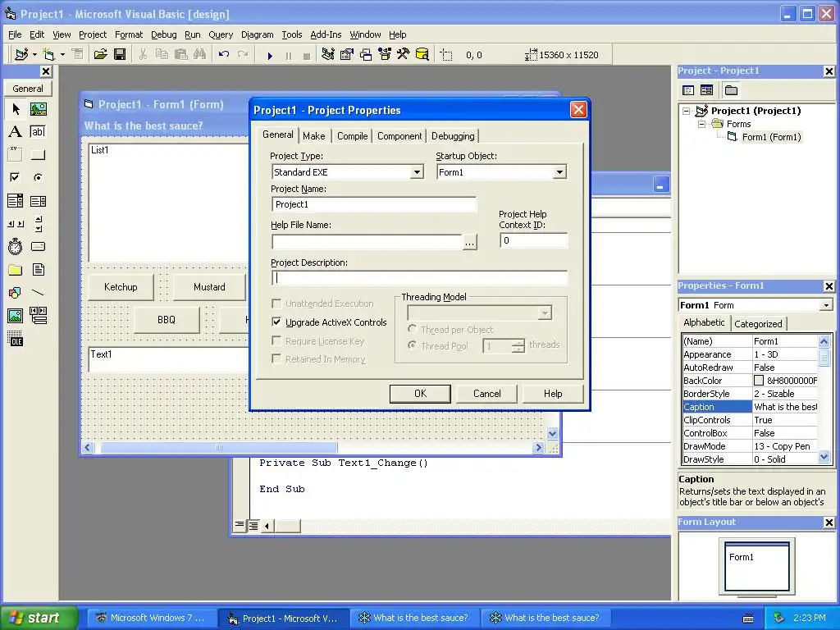Click the Open Project toolbar icon
Screen dimensions: 840x630
pos(100,55)
